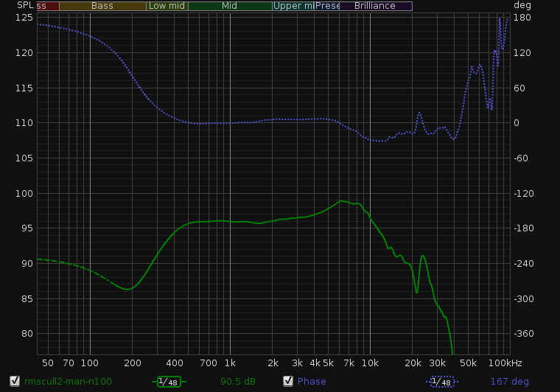The image size is (560, 392).
Task: Click the Upper mid frequency band label
Action: coord(293,6)
